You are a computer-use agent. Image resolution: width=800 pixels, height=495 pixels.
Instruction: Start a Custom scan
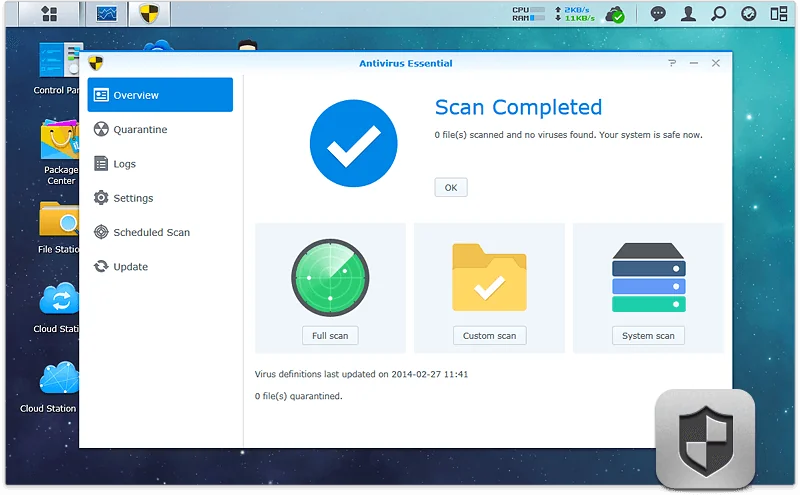[489, 335]
